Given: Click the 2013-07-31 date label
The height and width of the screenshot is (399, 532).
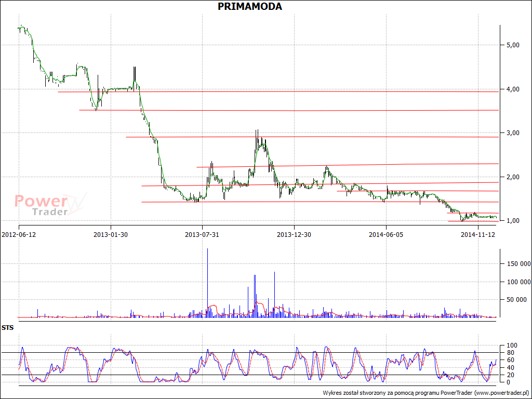Looking at the screenshot, I should [202, 234].
